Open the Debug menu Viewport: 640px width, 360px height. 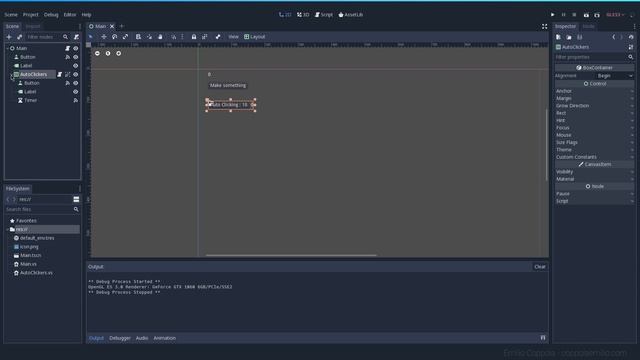(x=51, y=15)
